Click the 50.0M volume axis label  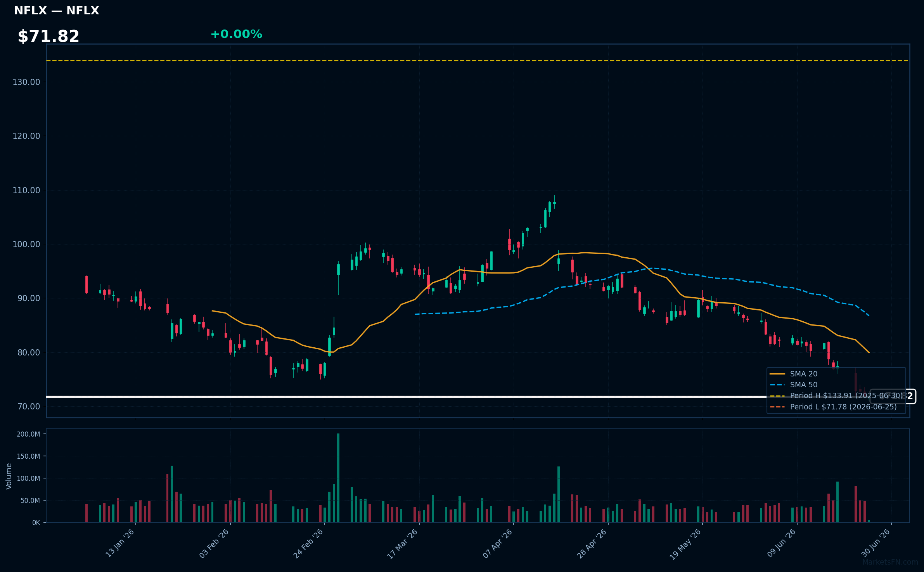[x=30, y=501]
